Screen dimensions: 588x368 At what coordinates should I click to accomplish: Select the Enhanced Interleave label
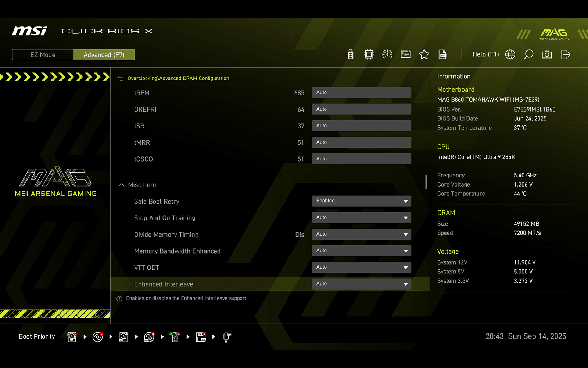164,284
